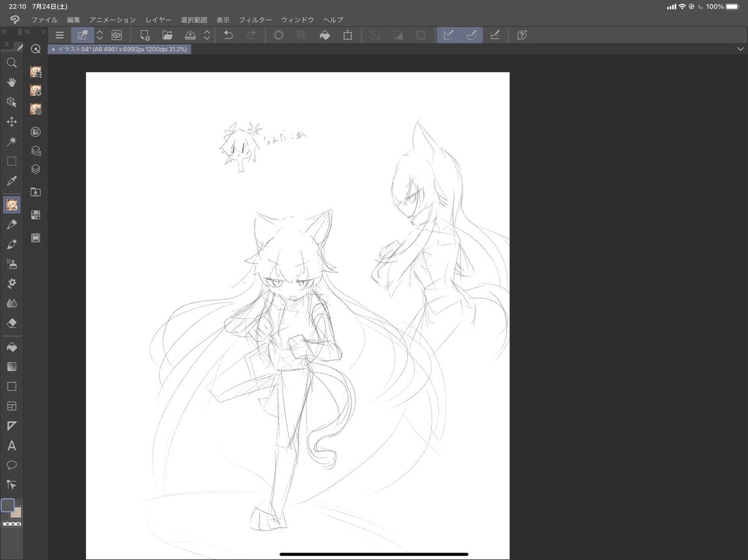Image resolution: width=748 pixels, height=560 pixels.
Task: Open the Layer Property panel icon
Action: pyautogui.click(x=36, y=132)
